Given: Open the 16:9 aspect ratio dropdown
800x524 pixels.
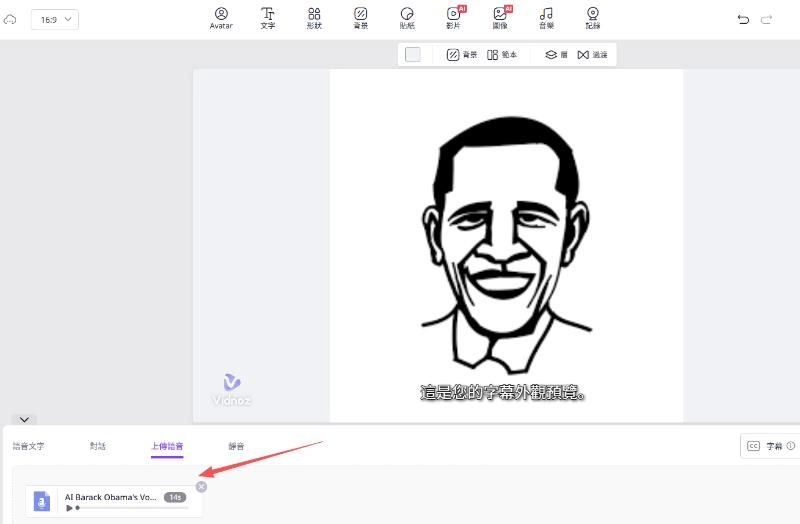Looking at the screenshot, I should click(55, 19).
